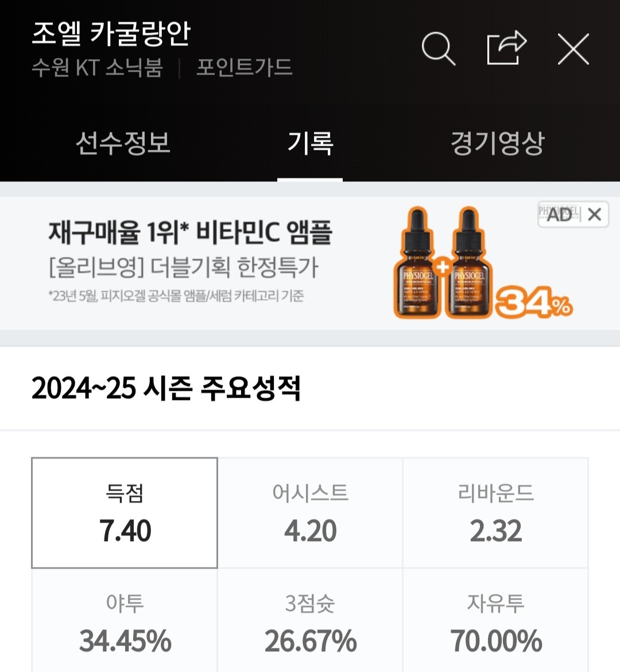Screen dimensions: 620x672
Task: Tap the 34% discount badge in the ad
Action: (533, 302)
